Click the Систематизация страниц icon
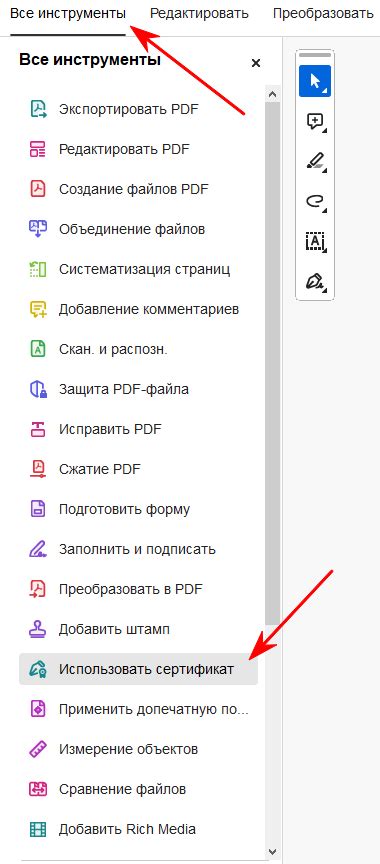This screenshot has width=380, height=864. 38,269
